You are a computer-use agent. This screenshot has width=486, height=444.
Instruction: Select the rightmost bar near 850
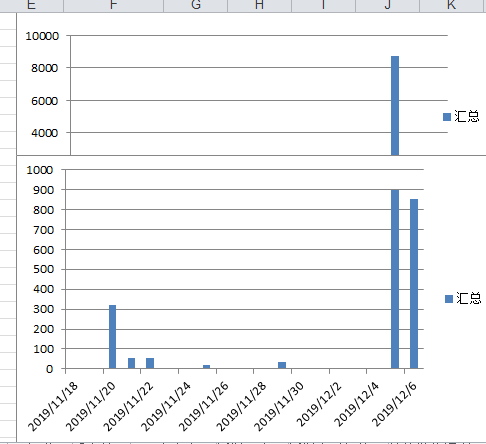(x=414, y=284)
